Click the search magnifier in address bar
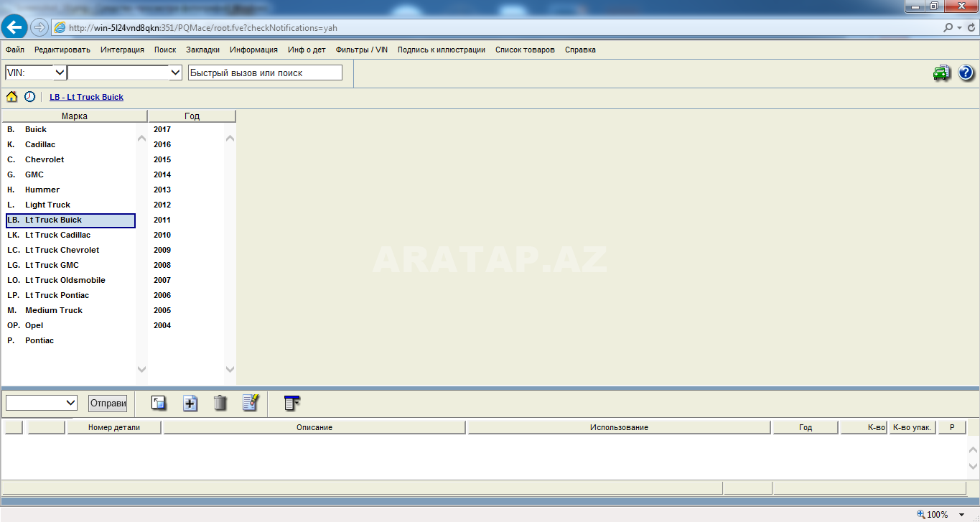Viewport: 980px width, 522px height. click(x=948, y=27)
